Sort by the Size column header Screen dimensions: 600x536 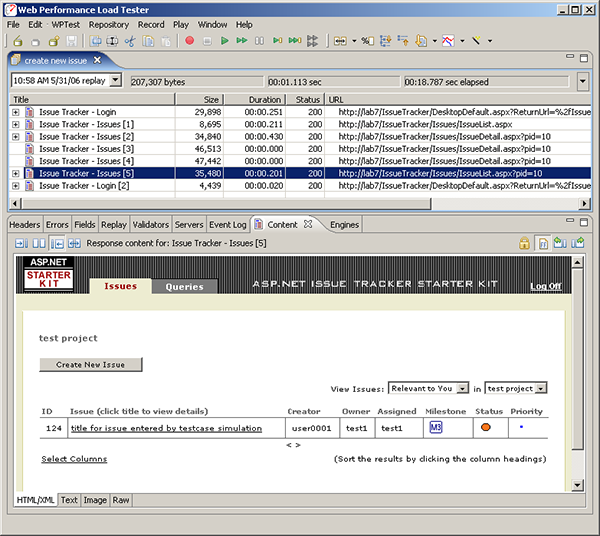tap(199, 99)
